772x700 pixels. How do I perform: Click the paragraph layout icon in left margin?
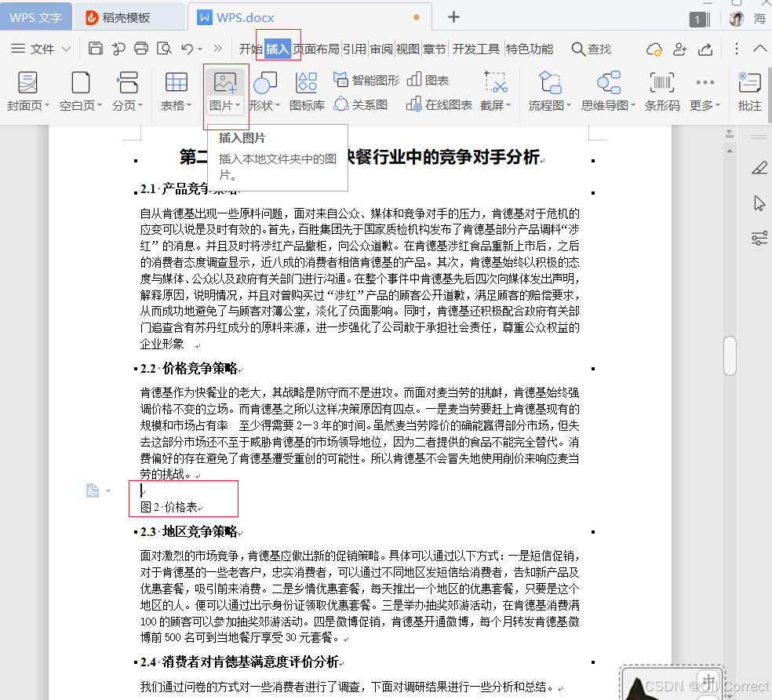tap(92, 490)
